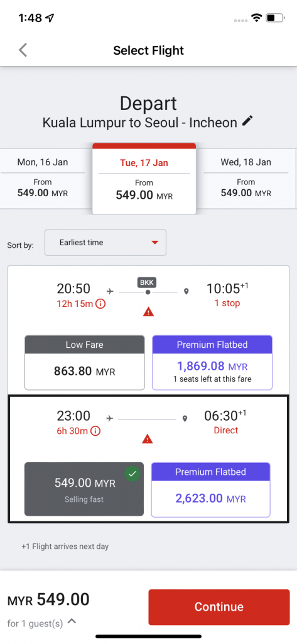Deselect the 549.00 MYR Selling fast fare
The image size is (297, 644).
pos(84,489)
